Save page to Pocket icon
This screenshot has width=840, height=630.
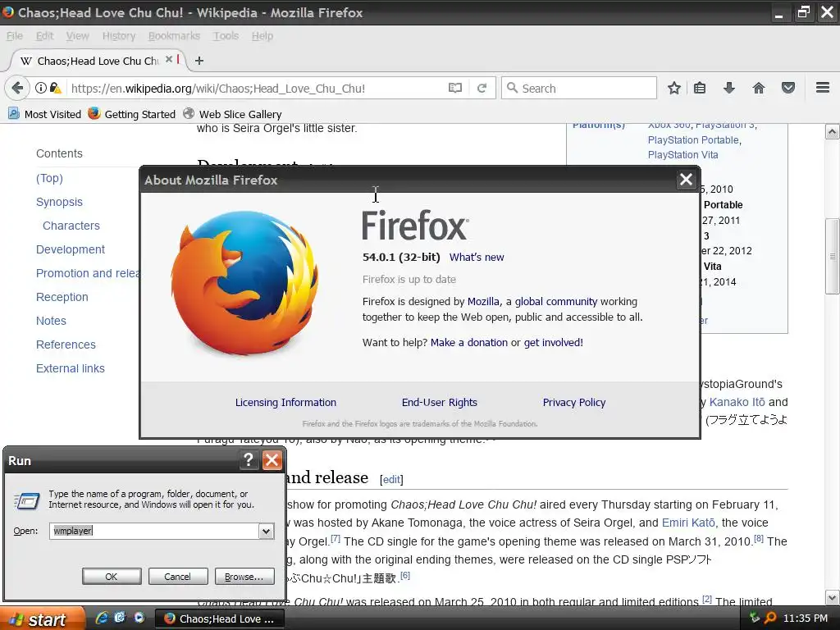click(x=788, y=88)
